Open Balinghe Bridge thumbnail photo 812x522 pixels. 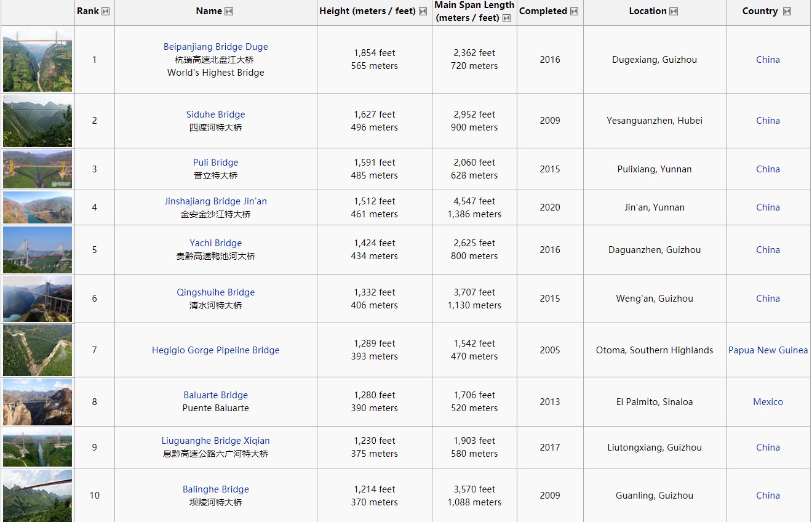click(38, 496)
